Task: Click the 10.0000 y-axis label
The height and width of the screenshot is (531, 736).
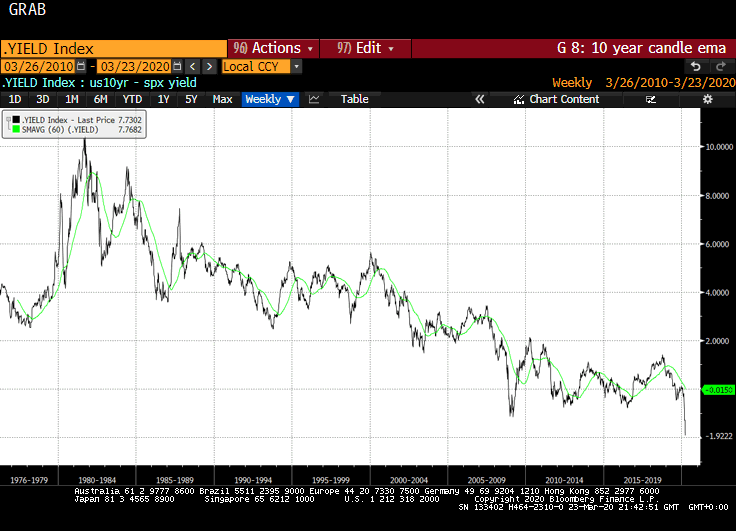Action: pos(719,147)
